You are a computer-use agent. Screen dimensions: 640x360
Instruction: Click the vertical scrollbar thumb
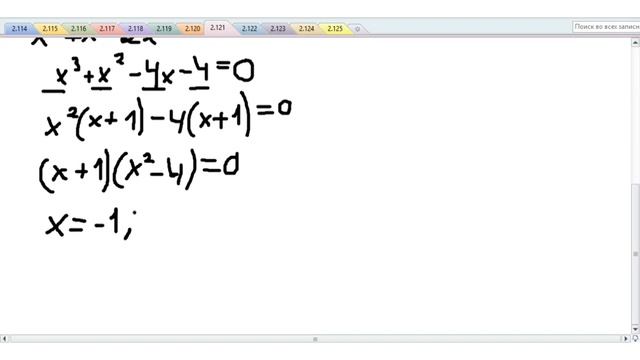[x=636, y=255]
